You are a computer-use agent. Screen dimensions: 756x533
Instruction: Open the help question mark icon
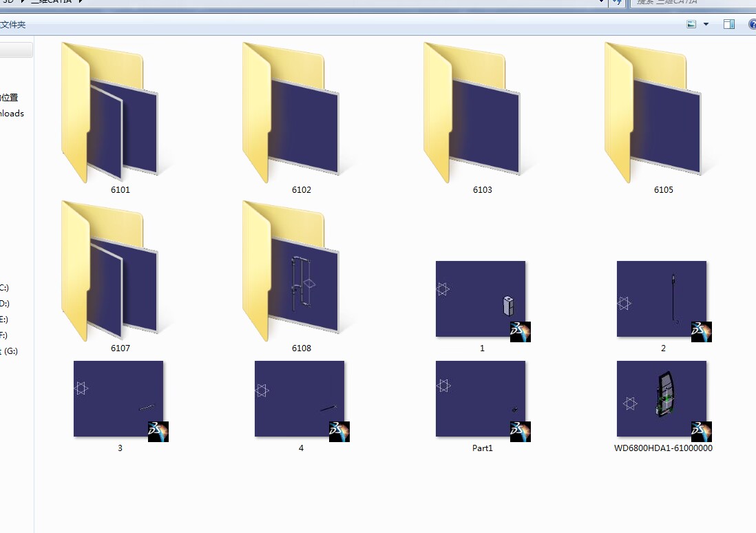point(752,24)
